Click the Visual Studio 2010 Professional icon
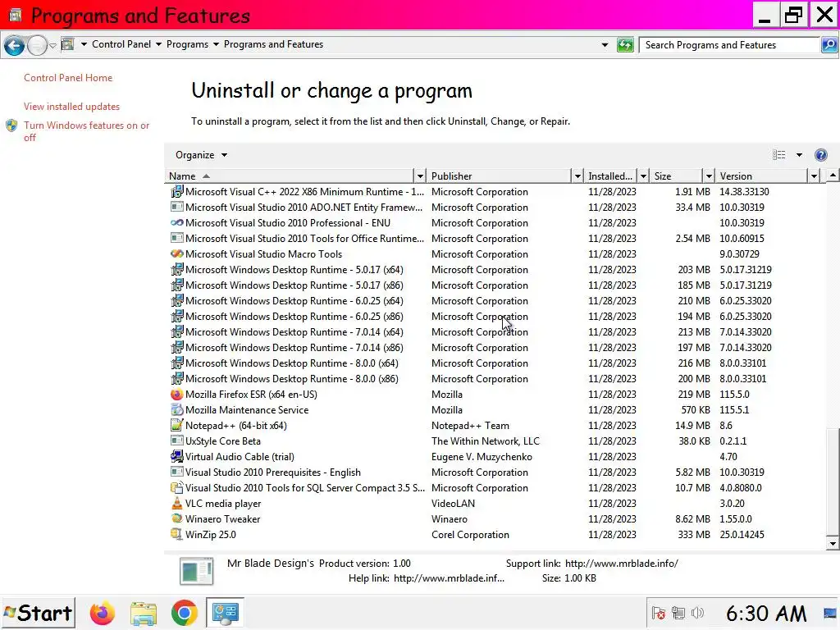The width and height of the screenshot is (840, 630). point(177,223)
